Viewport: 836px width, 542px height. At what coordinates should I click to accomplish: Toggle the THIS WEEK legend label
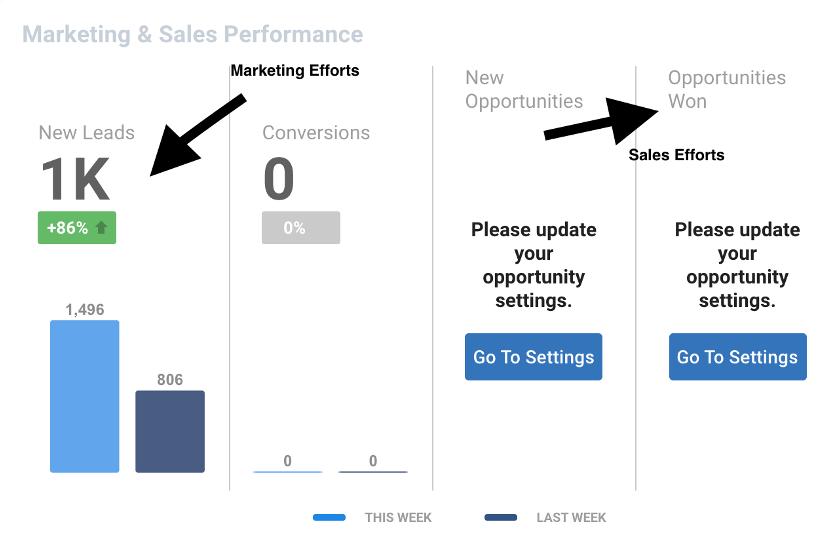[x=398, y=518]
